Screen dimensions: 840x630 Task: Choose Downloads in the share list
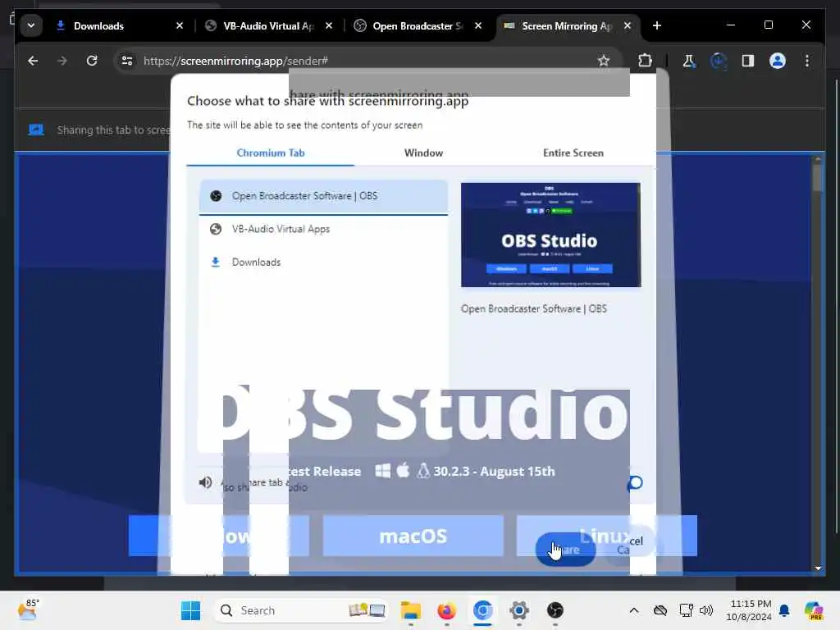[x=323, y=262]
